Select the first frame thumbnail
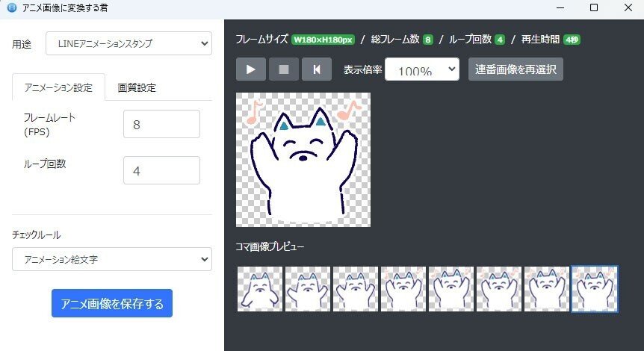The image size is (644, 351). [x=260, y=288]
